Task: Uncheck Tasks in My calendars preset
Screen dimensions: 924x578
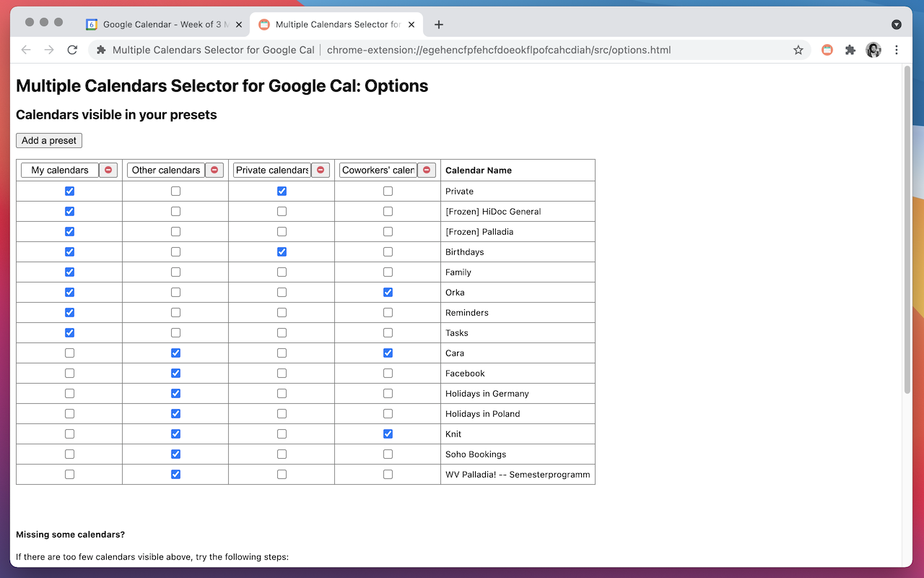Action: pyautogui.click(x=69, y=333)
